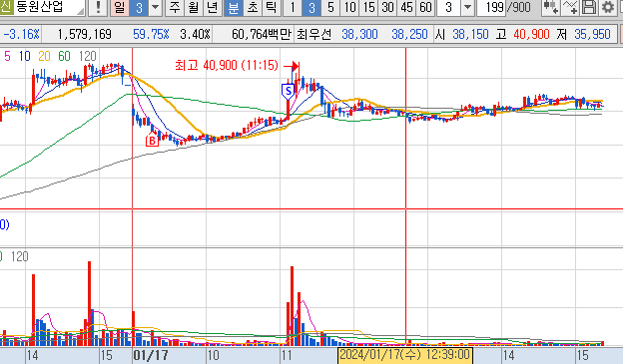Choose highlighted 3-minute interval between 1 and 5

coord(311,7)
